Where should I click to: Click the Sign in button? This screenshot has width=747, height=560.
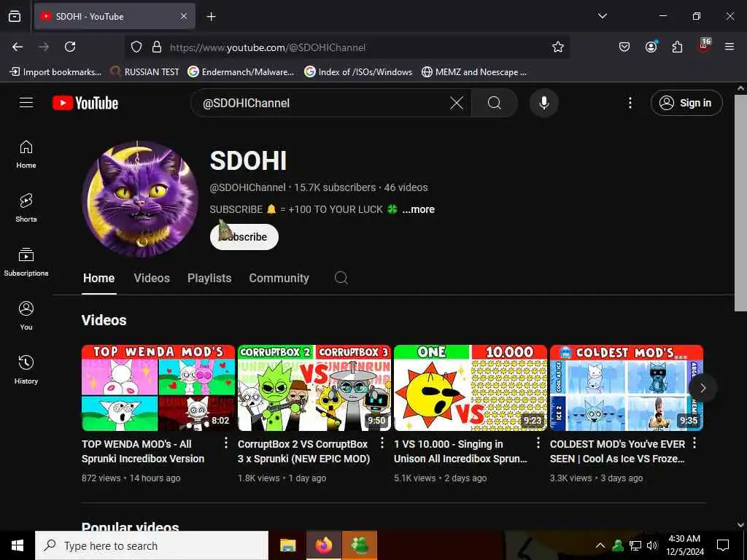(686, 103)
